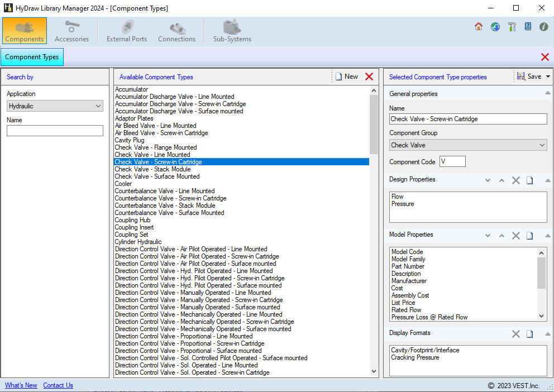Open the Accessories section
Screen dimensions: 554x392
pyautogui.click(x=71, y=31)
